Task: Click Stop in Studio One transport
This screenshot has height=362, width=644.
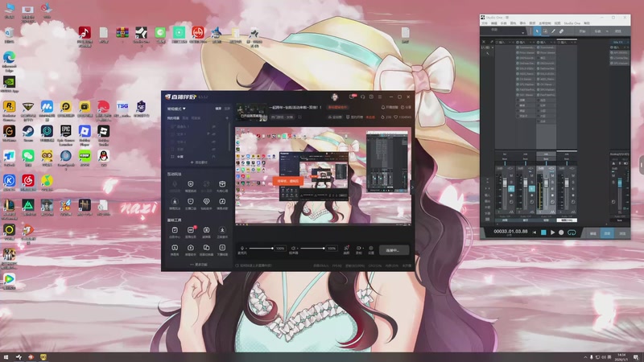Action: tap(543, 232)
